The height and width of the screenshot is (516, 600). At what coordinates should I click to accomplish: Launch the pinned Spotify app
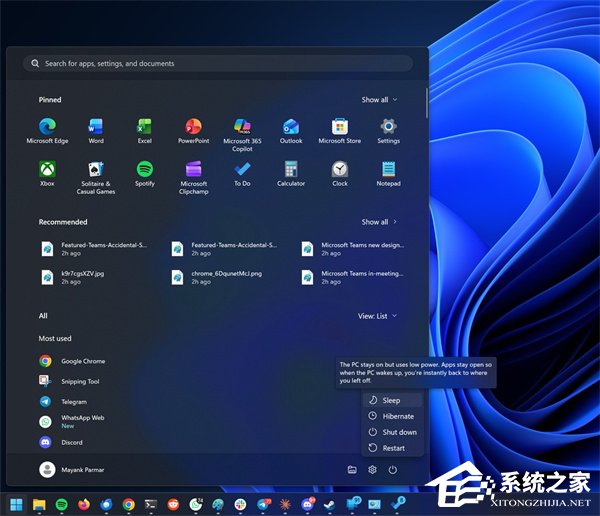(x=145, y=173)
